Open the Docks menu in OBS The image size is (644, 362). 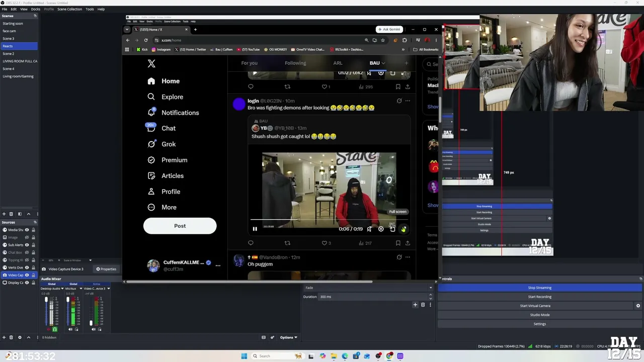point(36,9)
